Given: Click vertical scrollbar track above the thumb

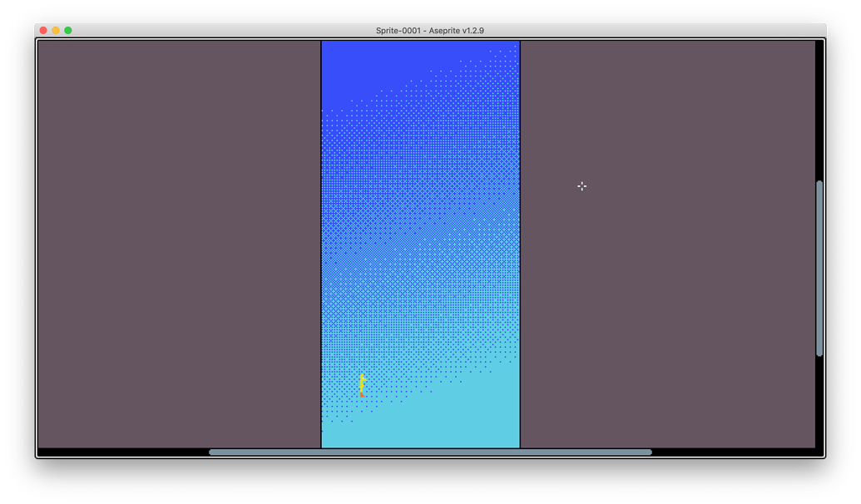Looking at the screenshot, I should 819,108.
